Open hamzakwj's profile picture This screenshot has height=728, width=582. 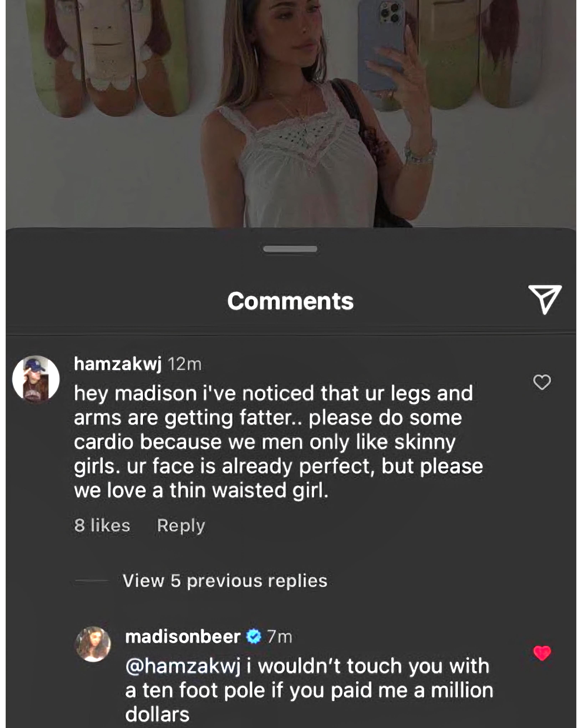click(x=36, y=379)
